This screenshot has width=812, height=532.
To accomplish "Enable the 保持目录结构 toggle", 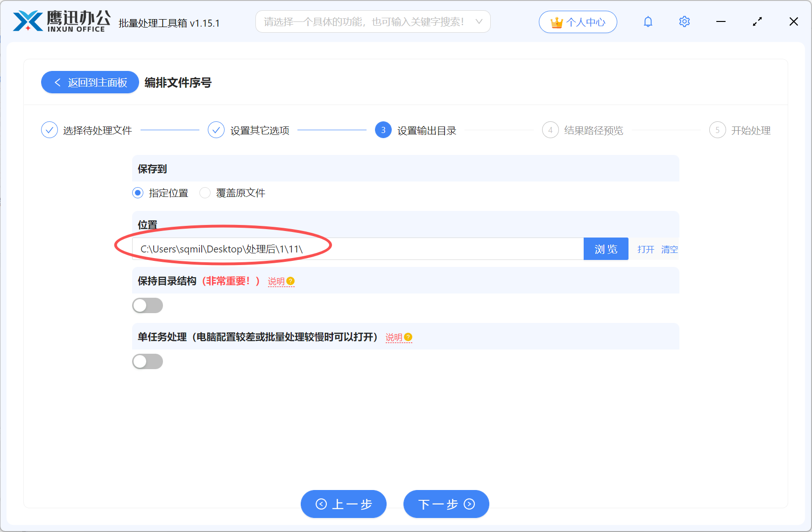I will 148,305.
